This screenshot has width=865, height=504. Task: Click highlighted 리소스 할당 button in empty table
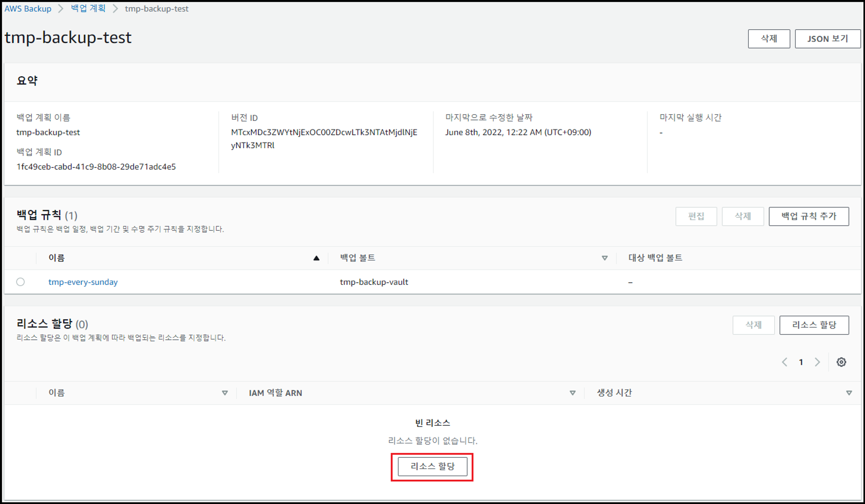click(x=432, y=466)
